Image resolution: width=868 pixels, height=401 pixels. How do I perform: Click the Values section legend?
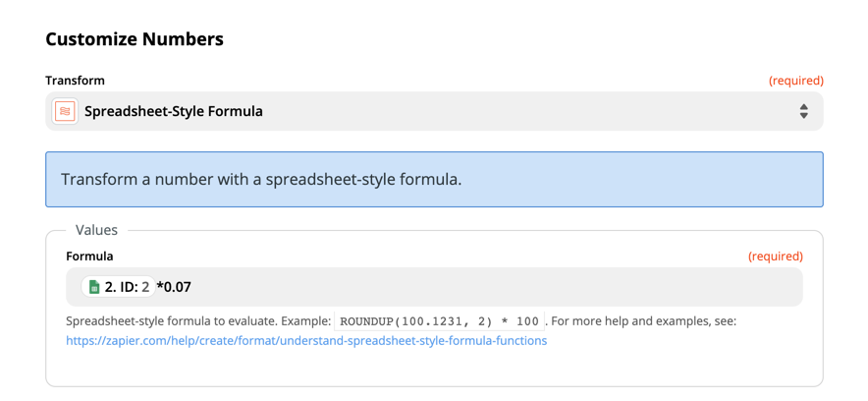97,230
